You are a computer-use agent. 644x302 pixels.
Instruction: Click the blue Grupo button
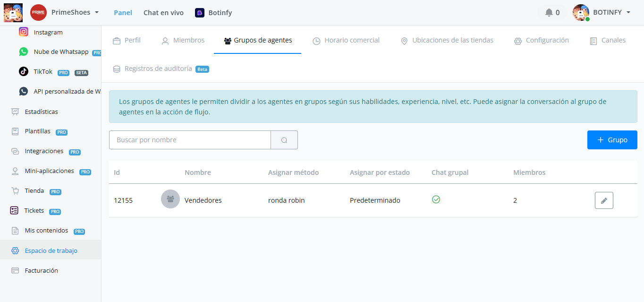click(612, 139)
